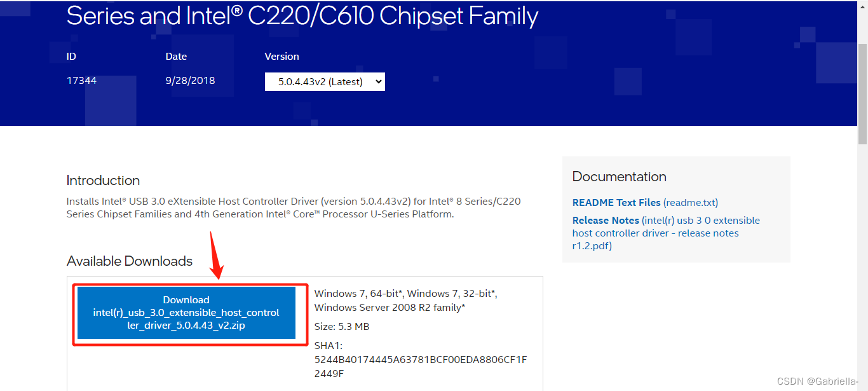Image resolution: width=868 pixels, height=391 pixels.
Task: Expand the version selector arrow
Action: pos(376,81)
